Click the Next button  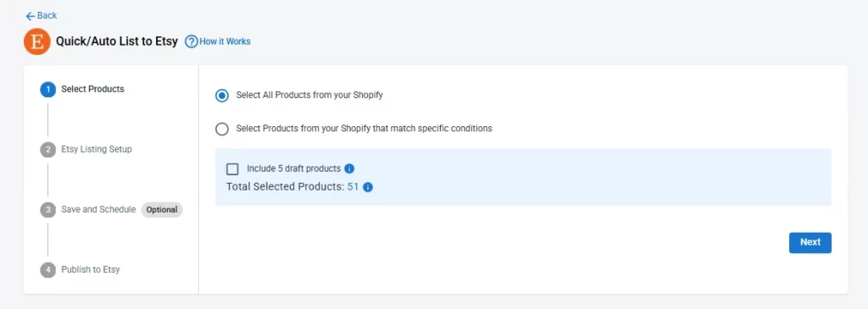point(810,242)
